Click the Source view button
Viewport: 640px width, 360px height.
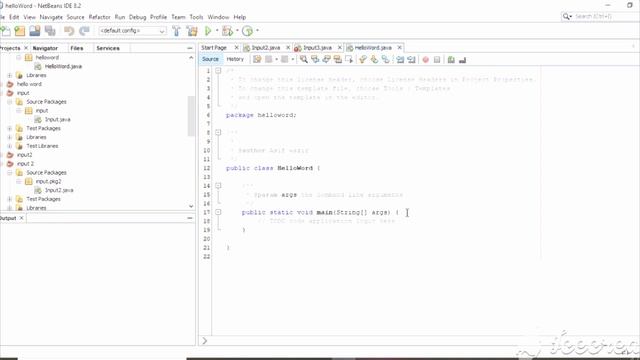[210, 59]
